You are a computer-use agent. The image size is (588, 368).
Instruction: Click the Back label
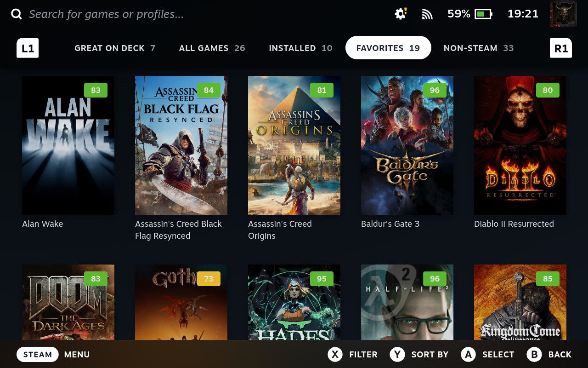[x=560, y=355]
